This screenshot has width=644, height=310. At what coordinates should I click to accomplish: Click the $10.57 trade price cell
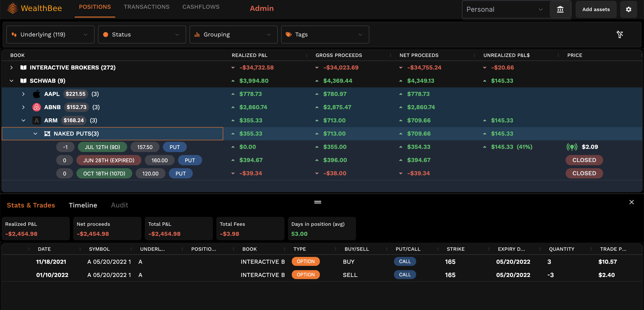608,262
